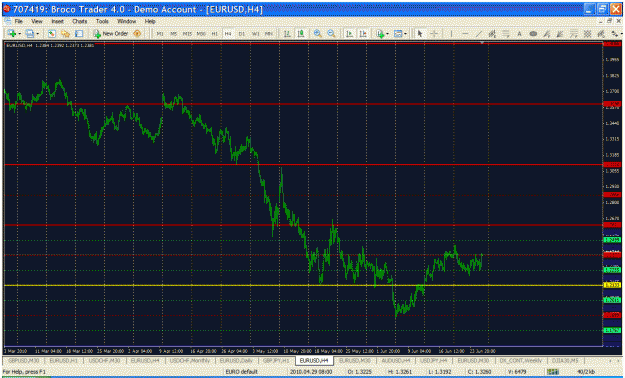Image resolution: width=625 pixels, height=378 pixels.
Task: Zoom out on the chart
Action: point(331,34)
